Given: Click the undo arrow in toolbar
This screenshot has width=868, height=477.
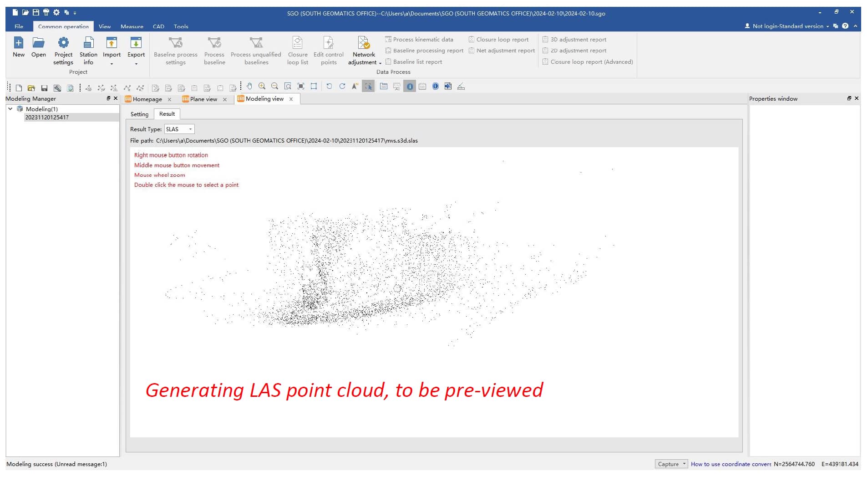Looking at the screenshot, I should coord(329,87).
